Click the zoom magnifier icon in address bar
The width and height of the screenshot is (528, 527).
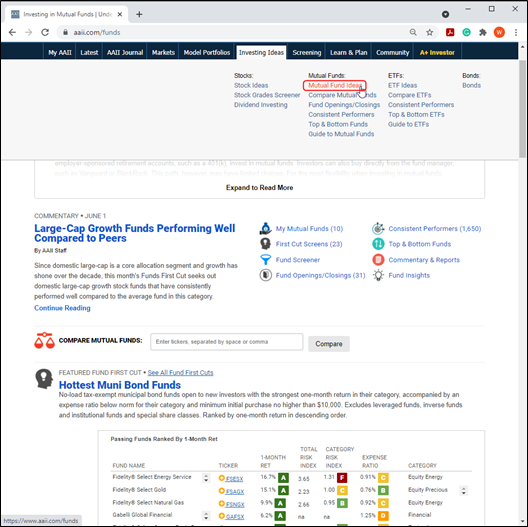click(413, 32)
